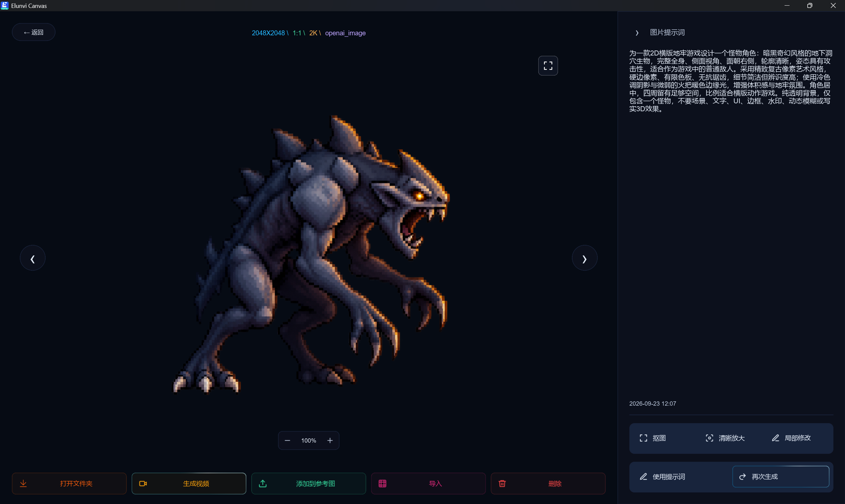Click the 100% zoom level value
This screenshot has height=504, width=845.
click(308, 441)
